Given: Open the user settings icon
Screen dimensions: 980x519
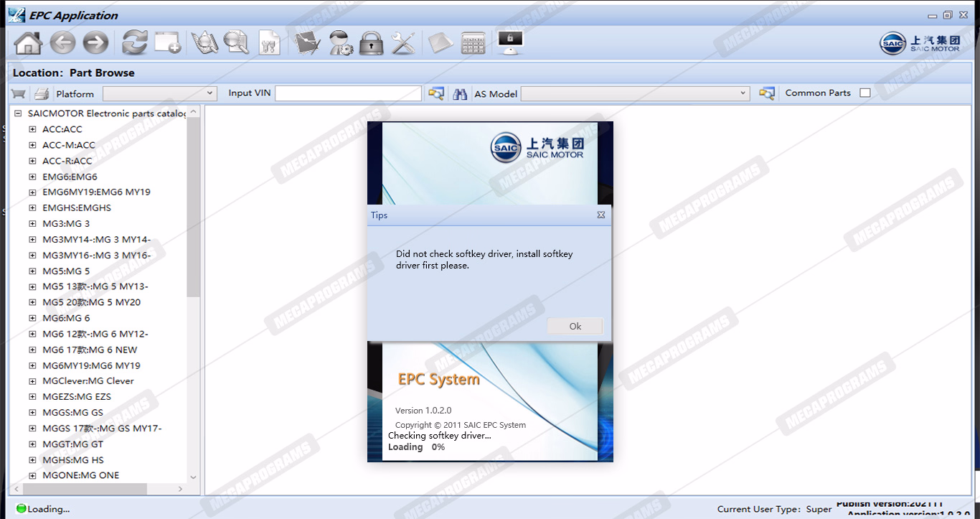Looking at the screenshot, I should [340, 43].
